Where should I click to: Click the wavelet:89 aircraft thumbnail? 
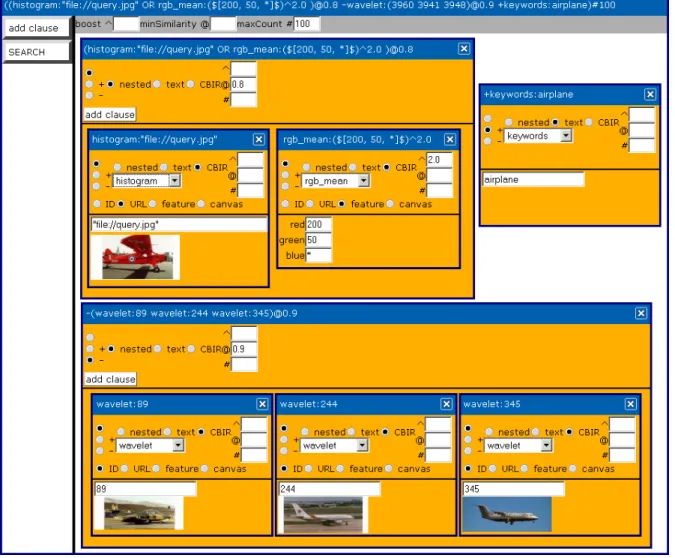pos(139,514)
